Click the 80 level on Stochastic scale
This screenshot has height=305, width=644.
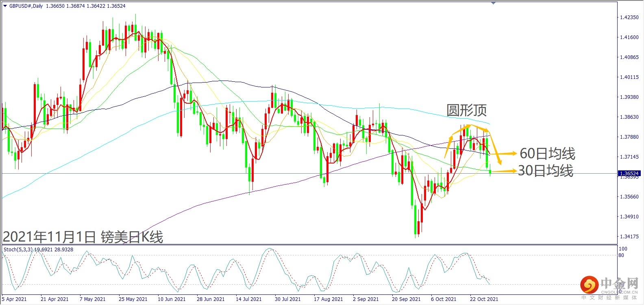621,255
